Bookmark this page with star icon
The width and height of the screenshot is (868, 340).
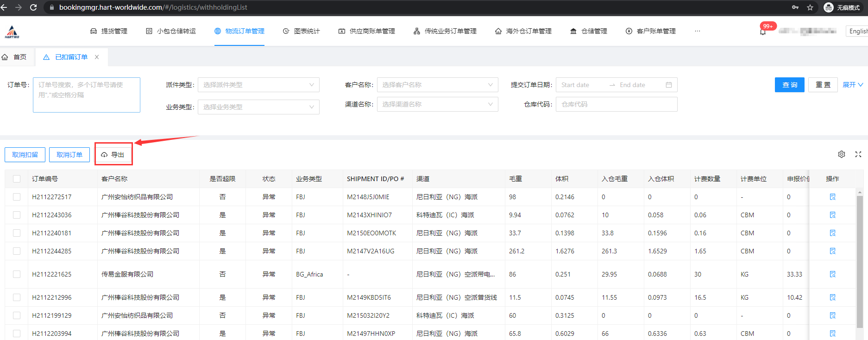[x=810, y=7]
